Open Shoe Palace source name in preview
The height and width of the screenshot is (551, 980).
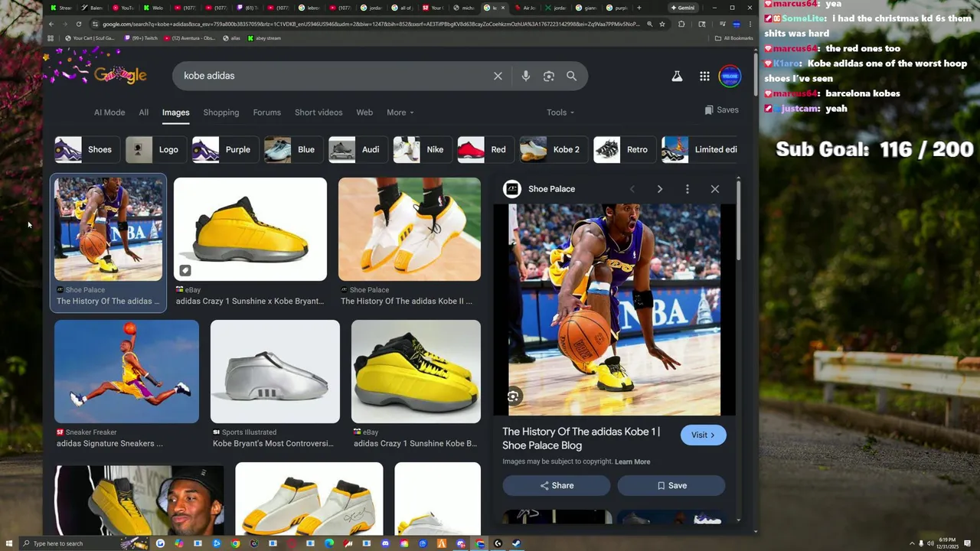click(x=551, y=189)
